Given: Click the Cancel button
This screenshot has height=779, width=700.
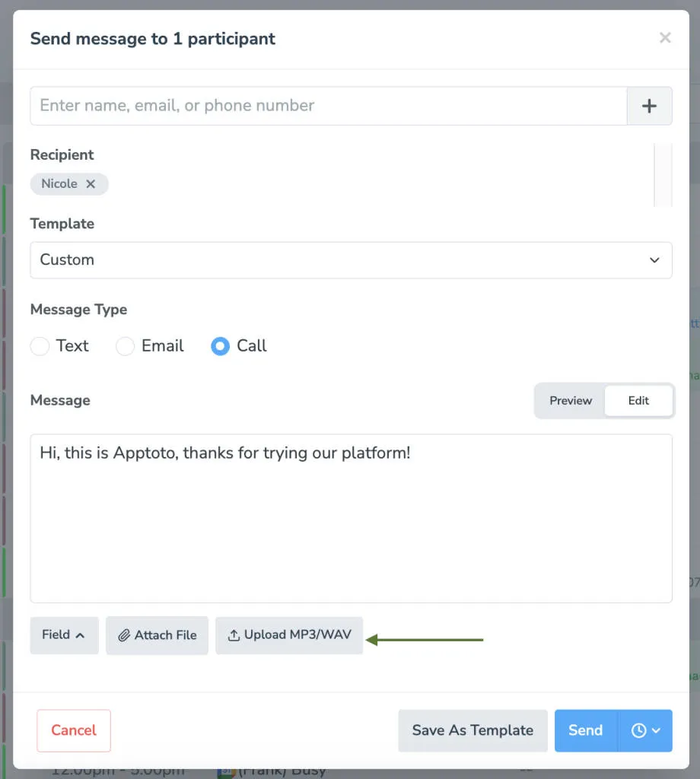Looking at the screenshot, I should pos(73,730).
